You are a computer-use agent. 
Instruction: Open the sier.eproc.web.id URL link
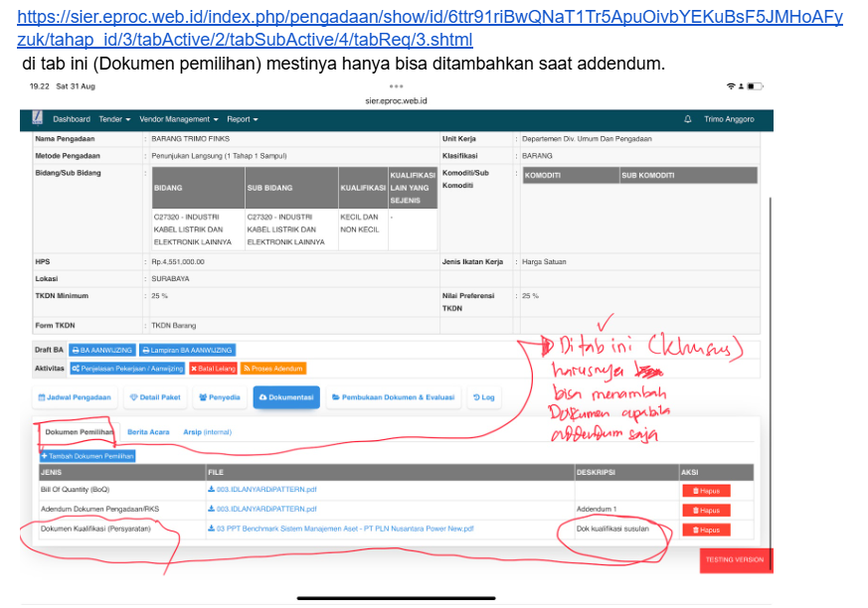(x=430, y=29)
